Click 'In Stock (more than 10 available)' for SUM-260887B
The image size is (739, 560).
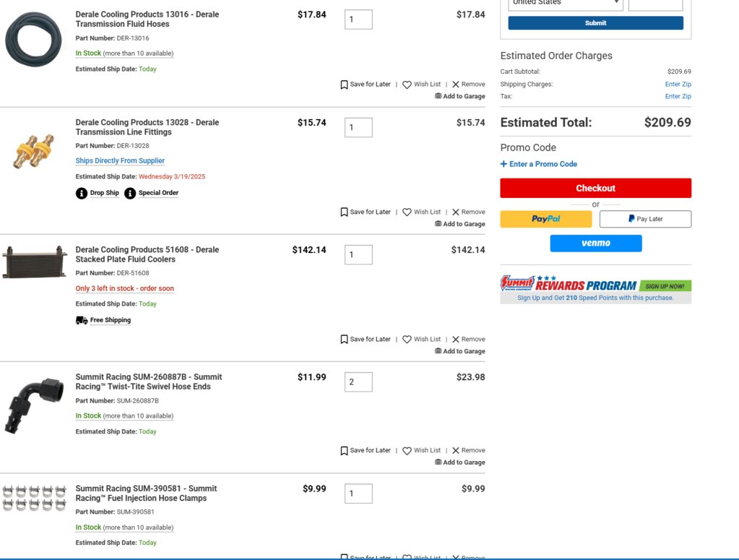pos(124,415)
